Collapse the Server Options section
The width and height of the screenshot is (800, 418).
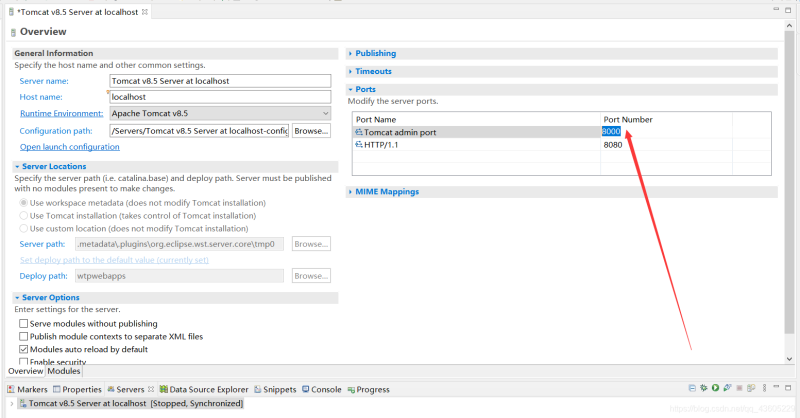point(17,298)
